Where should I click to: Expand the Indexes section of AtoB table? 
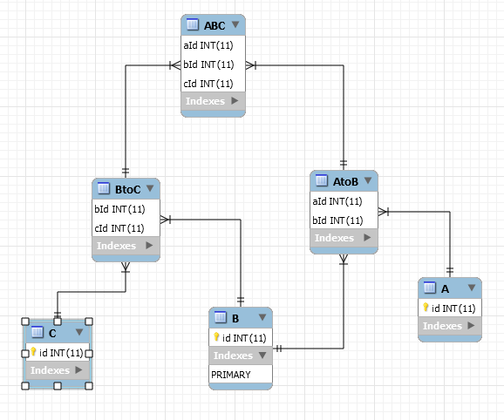pyautogui.click(x=367, y=238)
